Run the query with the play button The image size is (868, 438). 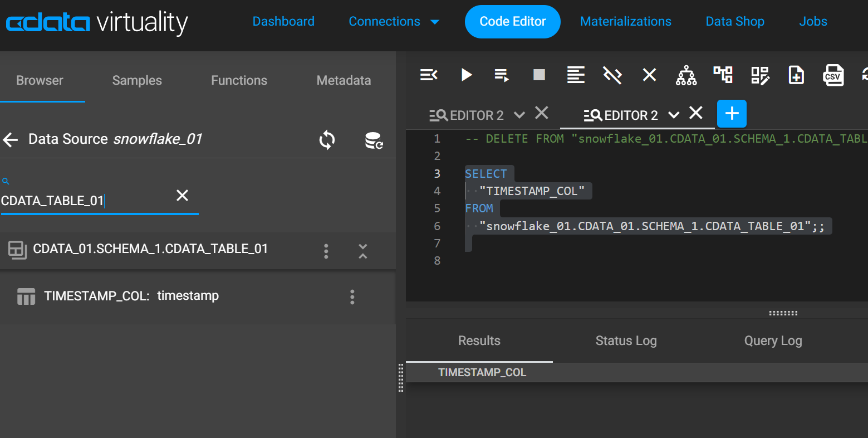[x=467, y=75]
